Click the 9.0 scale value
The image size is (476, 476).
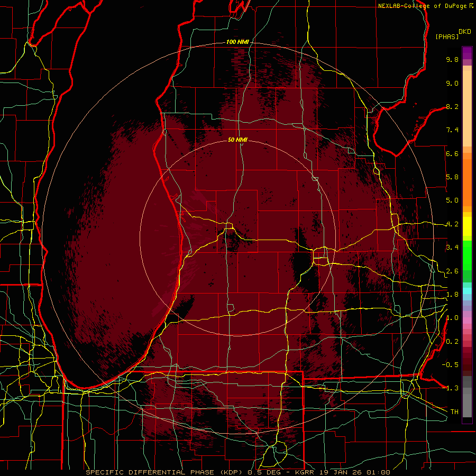452,83
